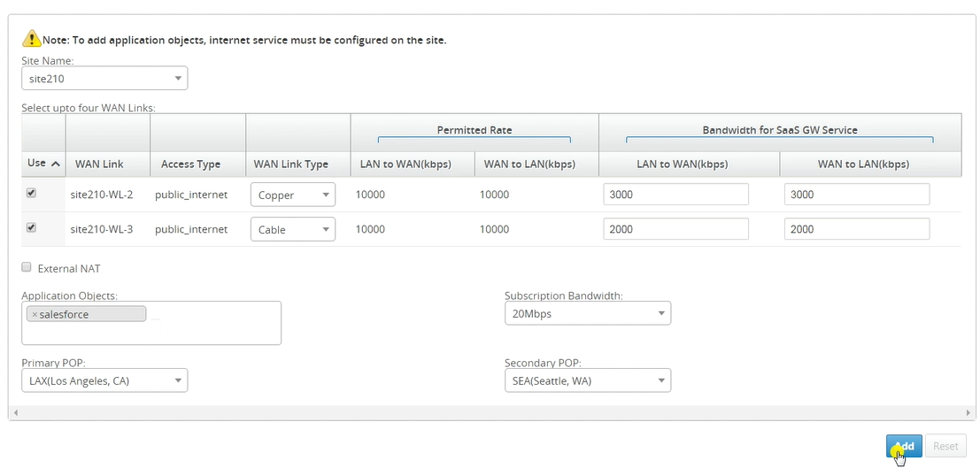Click Bandwidth for SaaS GW Service header
The height and width of the screenshot is (468, 980).
click(x=780, y=130)
